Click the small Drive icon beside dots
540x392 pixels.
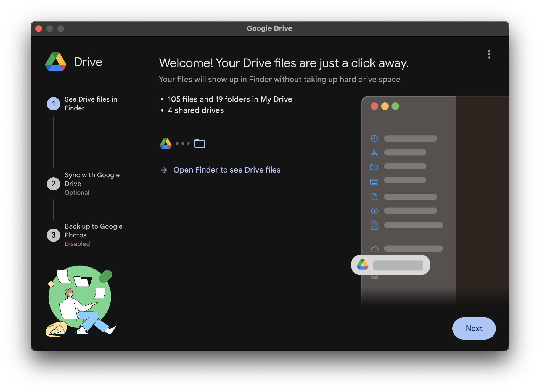point(166,144)
